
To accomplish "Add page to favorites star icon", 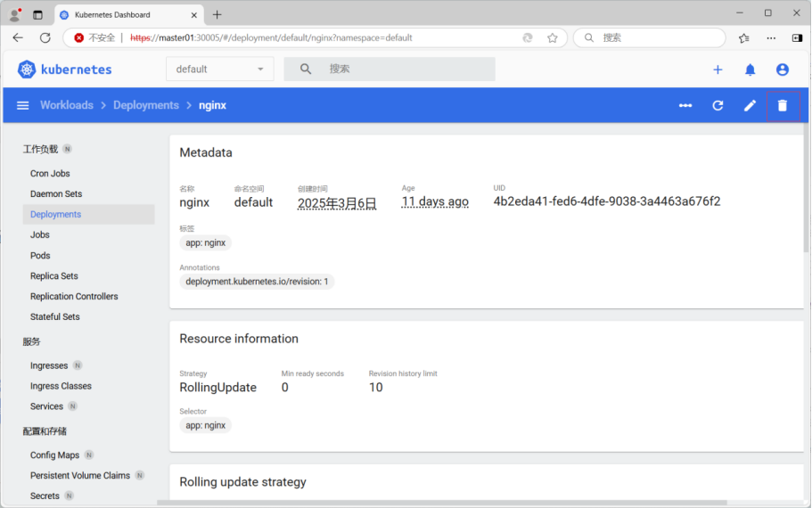I will 553,37.
